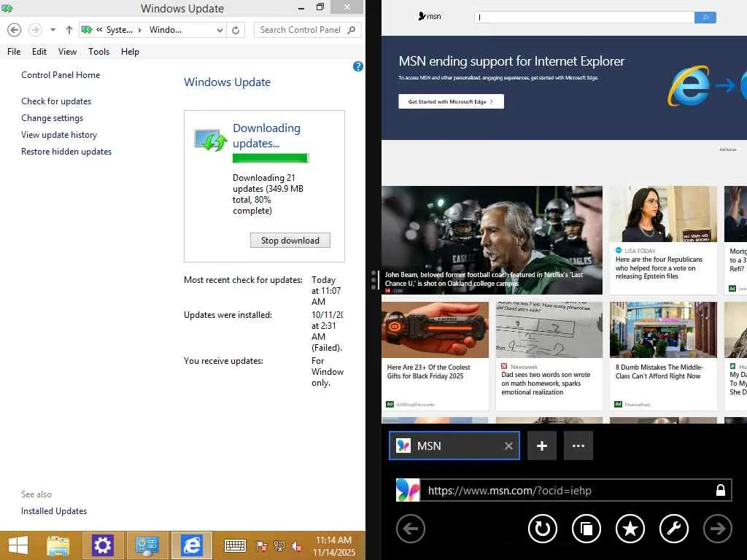Expand the address bar path dropdown

220,30
